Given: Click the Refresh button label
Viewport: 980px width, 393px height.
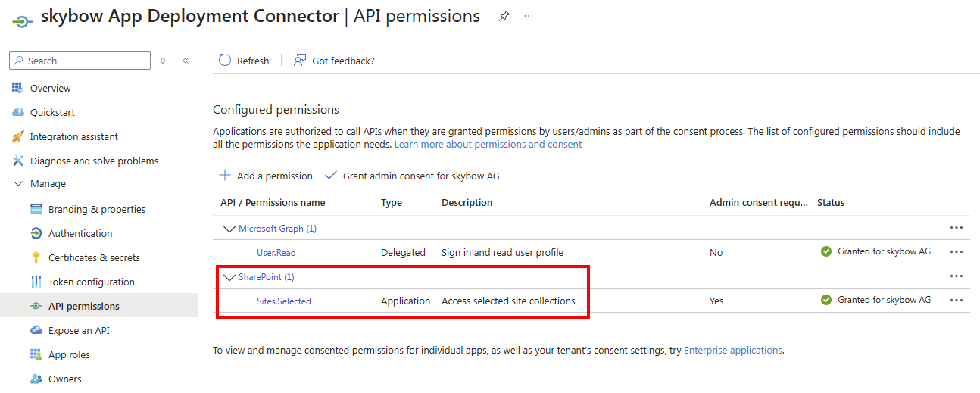Looking at the screenshot, I should (x=253, y=61).
